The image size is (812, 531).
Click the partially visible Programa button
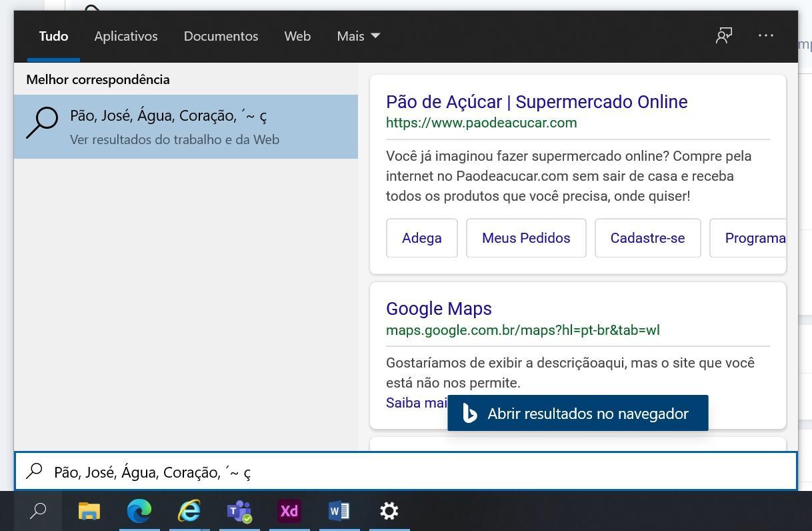point(748,238)
